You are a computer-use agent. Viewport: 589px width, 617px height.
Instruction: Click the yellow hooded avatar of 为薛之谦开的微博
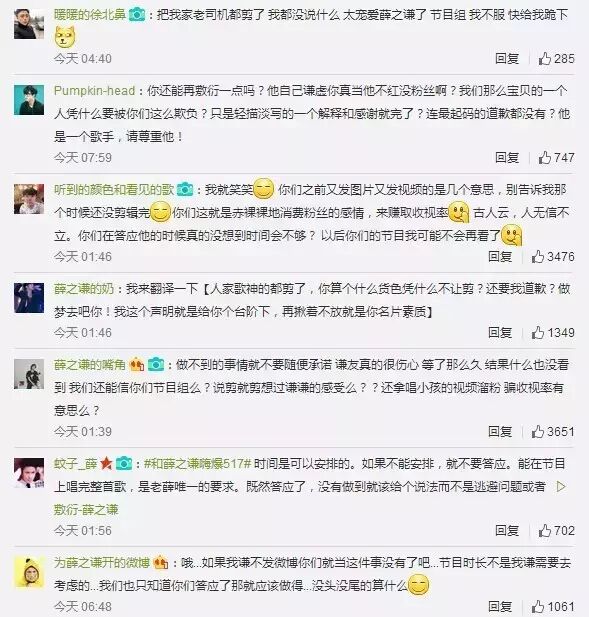point(29,572)
